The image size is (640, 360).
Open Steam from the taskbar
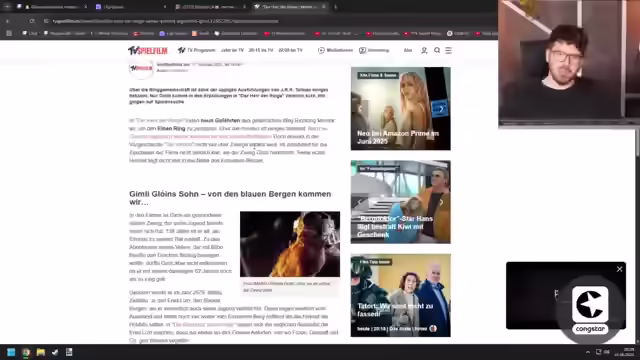[55, 352]
